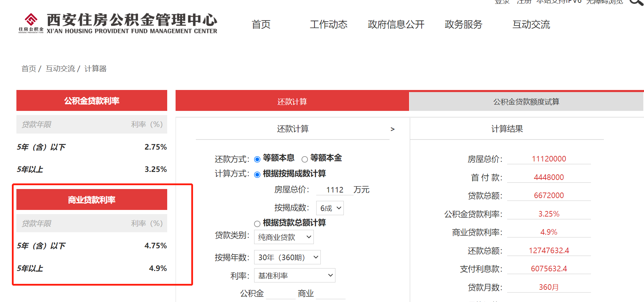Select the 等额本息 repayment option
Viewport: 644px width, 302px height.
(257, 159)
